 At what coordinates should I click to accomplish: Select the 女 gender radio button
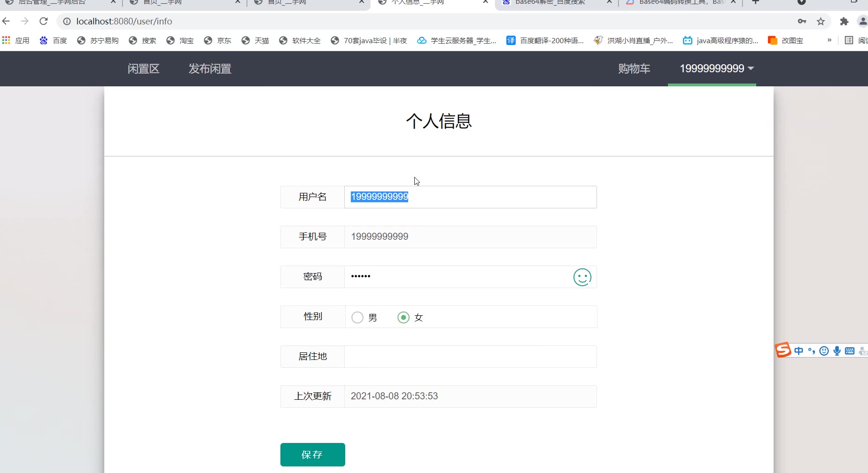coord(403,317)
